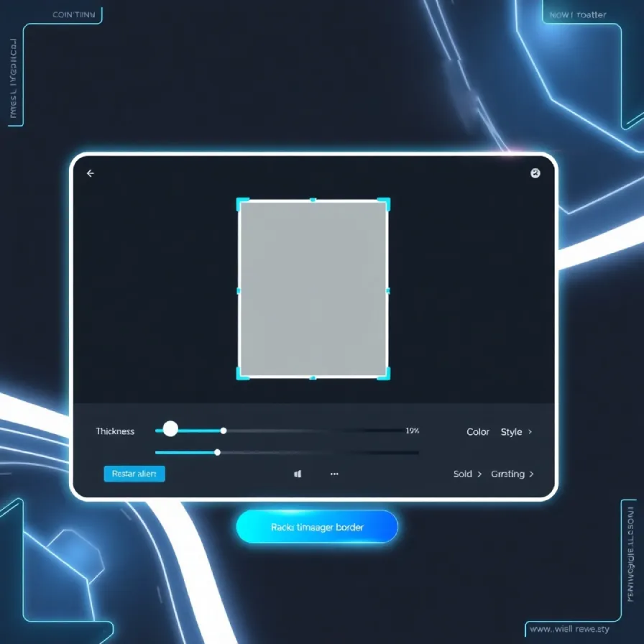
Task: Click the bar chart icon
Action: click(298, 474)
